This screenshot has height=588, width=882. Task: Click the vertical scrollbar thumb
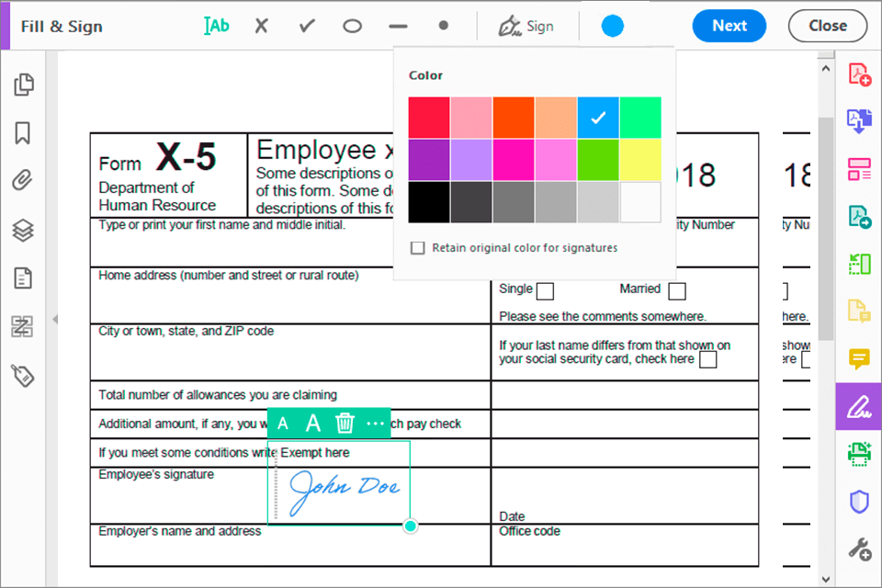[825, 228]
